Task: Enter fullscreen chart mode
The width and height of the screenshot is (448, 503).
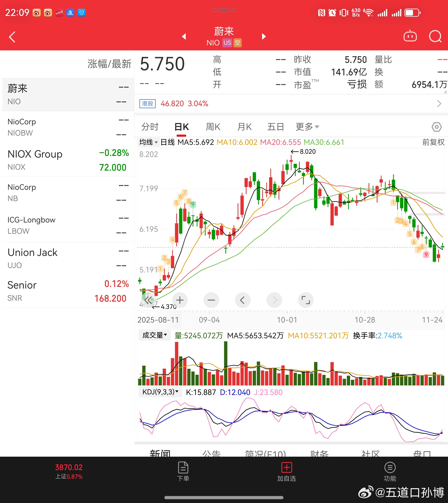Action: [305, 300]
